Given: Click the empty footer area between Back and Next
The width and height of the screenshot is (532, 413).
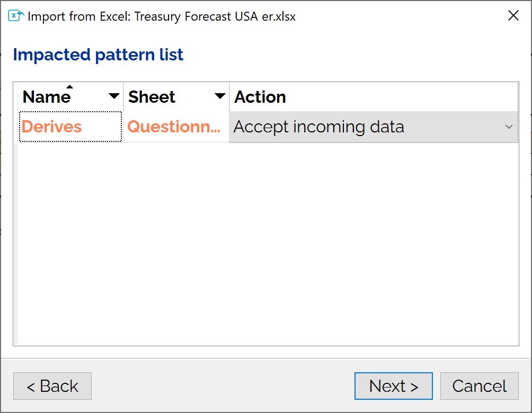Looking at the screenshot, I should click(223, 386).
